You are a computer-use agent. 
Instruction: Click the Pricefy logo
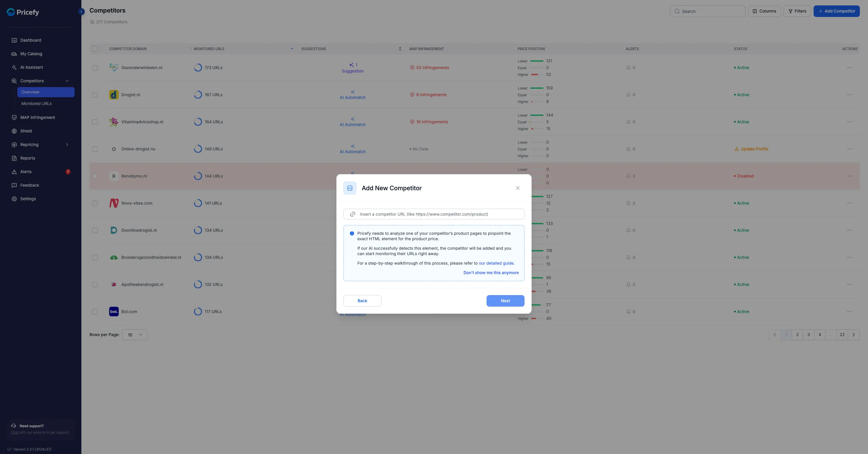[x=23, y=12]
